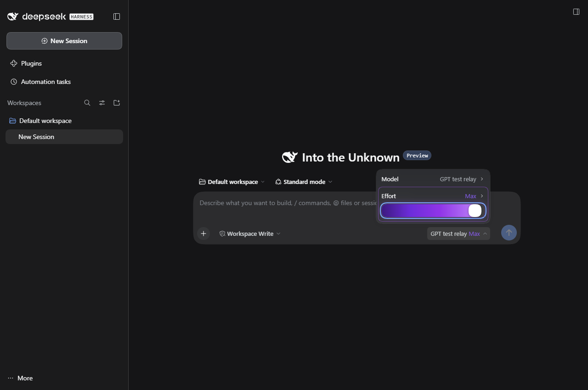
Task: Collapse the left sidebar panel icon
Action: (117, 17)
